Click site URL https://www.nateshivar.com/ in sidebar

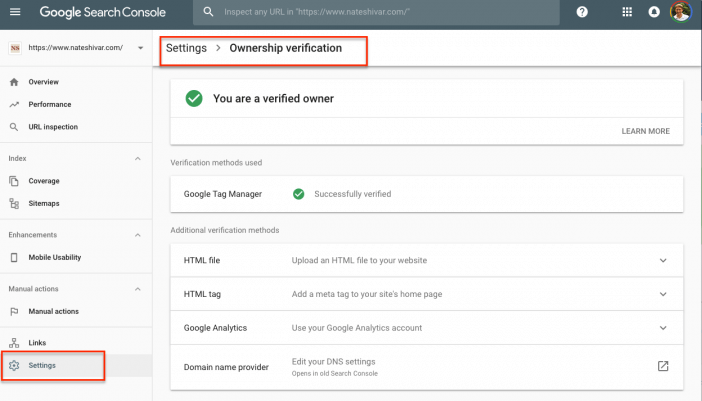76,48
